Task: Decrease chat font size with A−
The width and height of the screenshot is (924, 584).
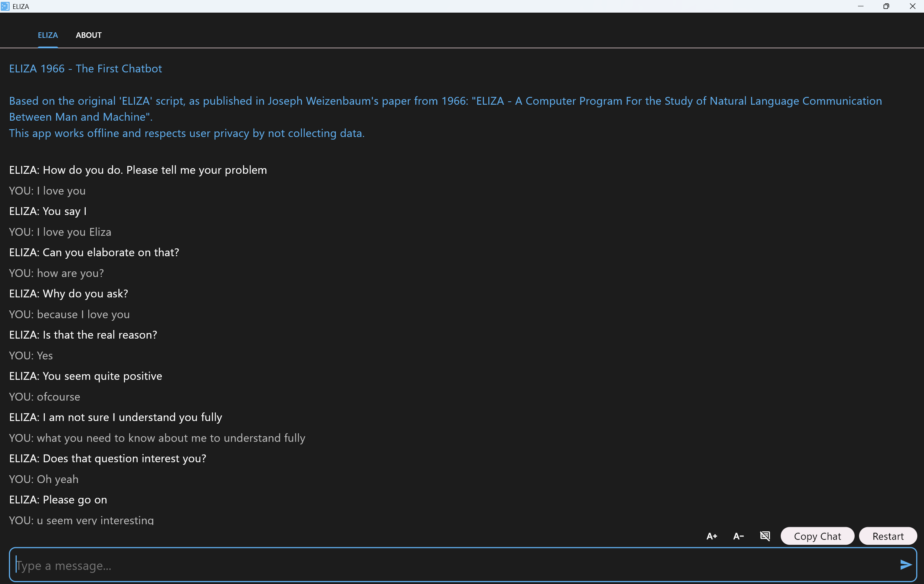Action: tap(738, 536)
